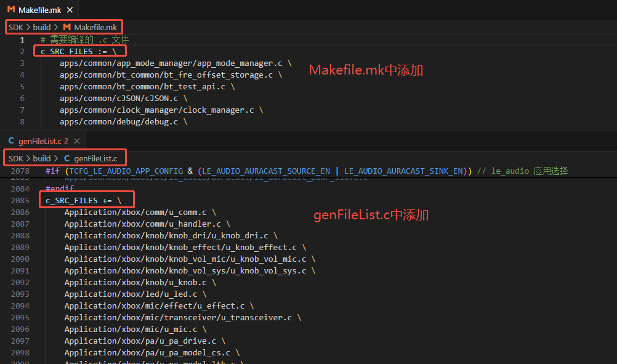The height and width of the screenshot is (364, 617).
Task: Click the u_pa_model_cs.c path line
Action: click(152, 353)
